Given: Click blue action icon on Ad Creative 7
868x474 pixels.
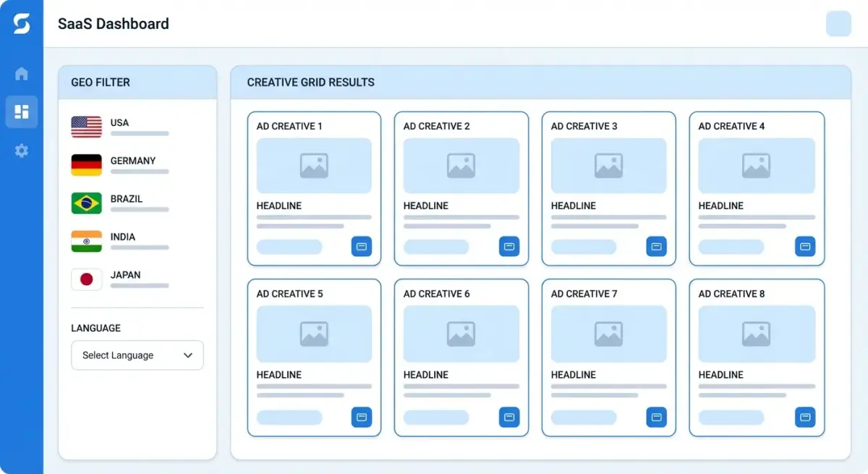Looking at the screenshot, I should (x=656, y=417).
